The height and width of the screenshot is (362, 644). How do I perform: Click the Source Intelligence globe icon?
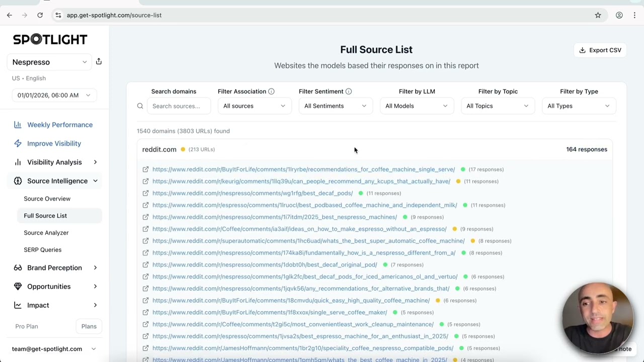[18, 181]
